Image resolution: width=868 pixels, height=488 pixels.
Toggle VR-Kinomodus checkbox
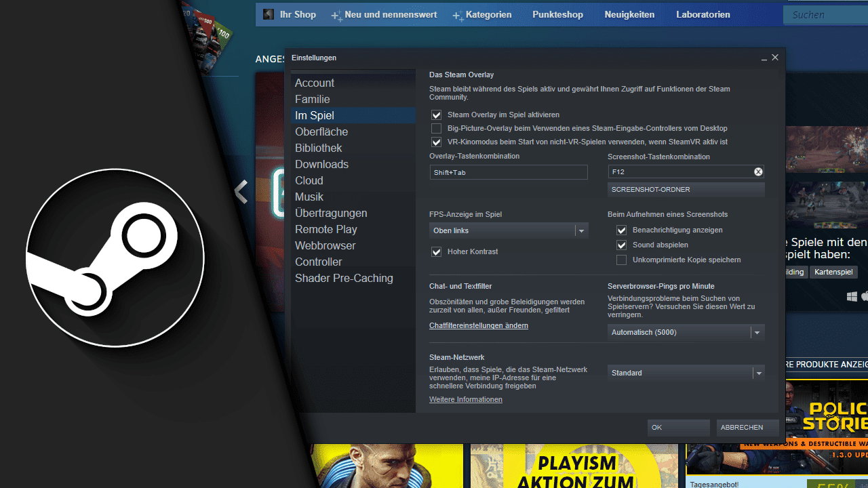tap(436, 142)
